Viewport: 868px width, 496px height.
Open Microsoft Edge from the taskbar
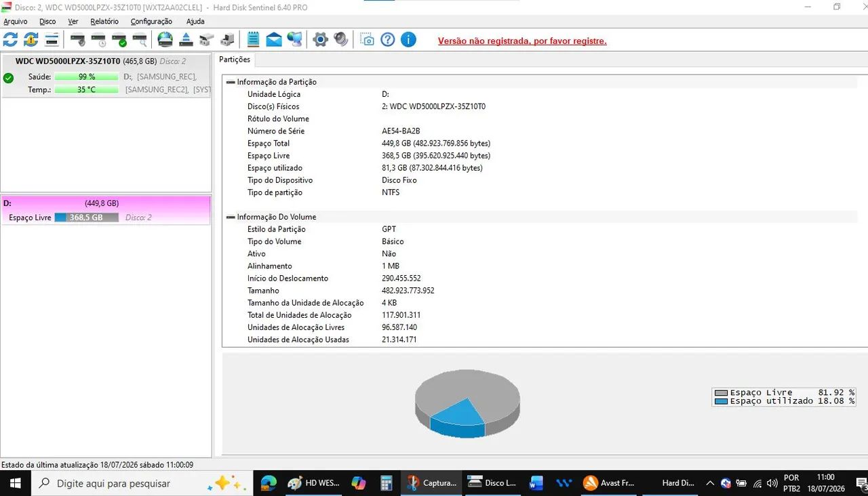269,483
